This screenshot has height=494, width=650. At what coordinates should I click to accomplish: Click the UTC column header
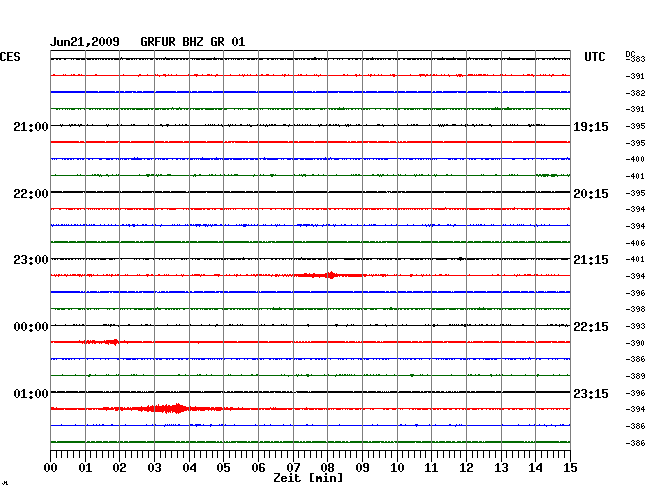tap(594, 57)
